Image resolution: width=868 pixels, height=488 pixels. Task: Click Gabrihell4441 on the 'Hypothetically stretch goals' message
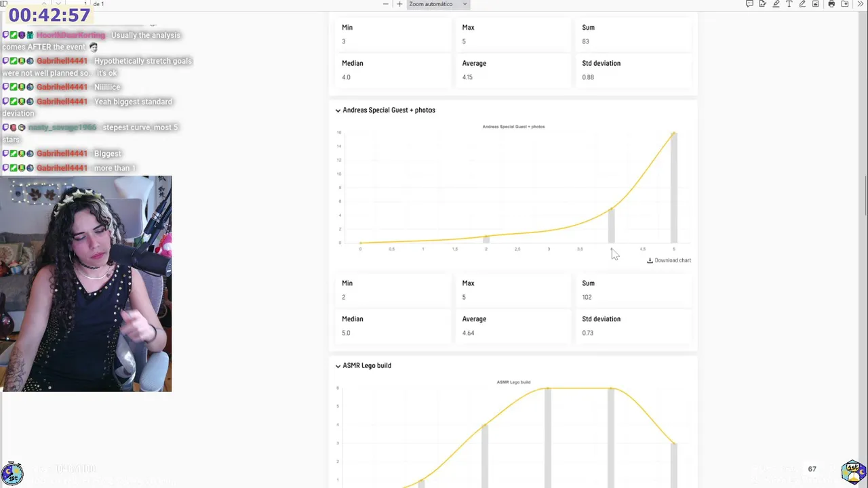(62, 61)
